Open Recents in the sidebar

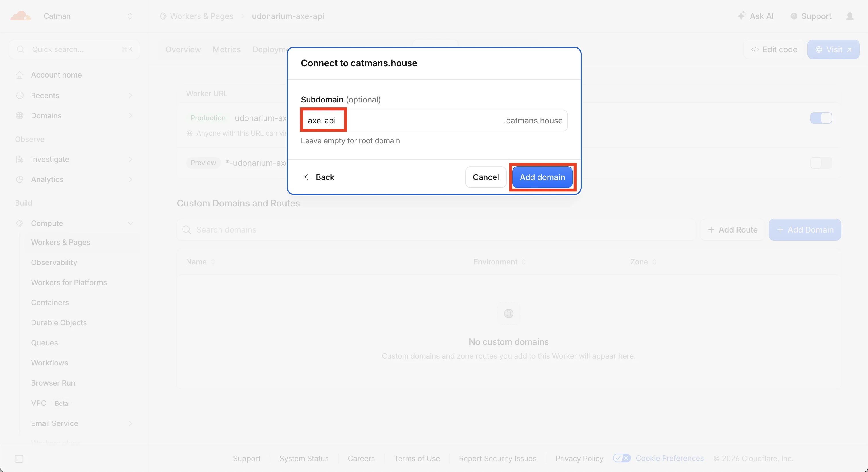pos(45,95)
